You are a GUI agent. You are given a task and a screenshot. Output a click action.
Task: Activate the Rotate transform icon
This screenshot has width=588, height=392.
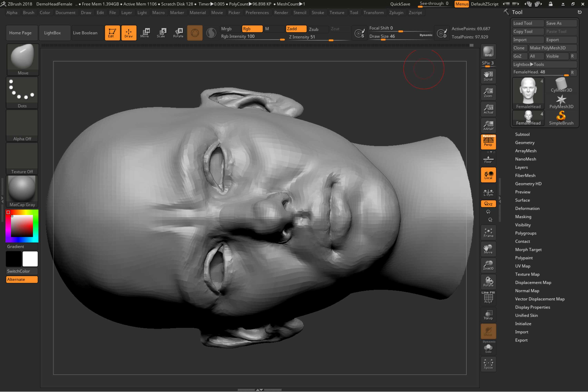(179, 33)
